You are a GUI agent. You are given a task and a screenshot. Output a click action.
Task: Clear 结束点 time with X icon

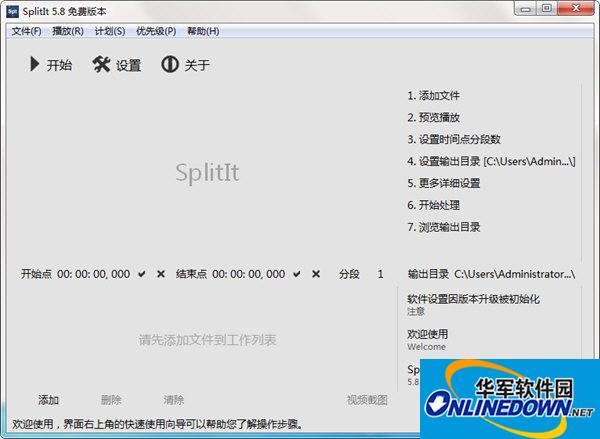pos(316,274)
